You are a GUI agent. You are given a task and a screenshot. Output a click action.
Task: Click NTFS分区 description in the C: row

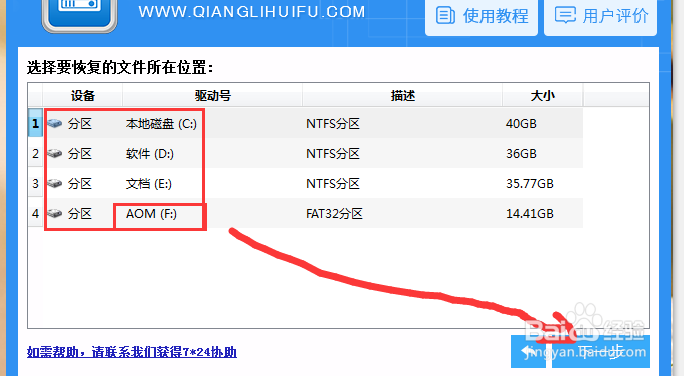click(333, 124)
